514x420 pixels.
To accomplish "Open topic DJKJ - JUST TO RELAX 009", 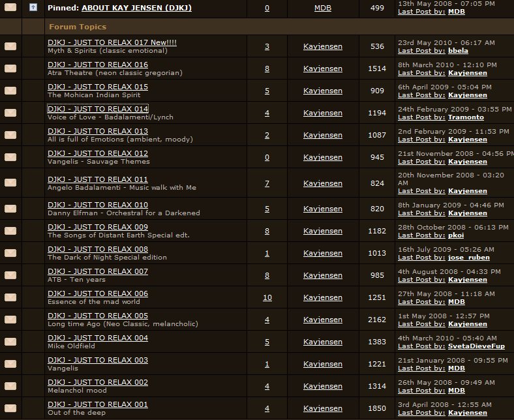I will click(98, 227).
